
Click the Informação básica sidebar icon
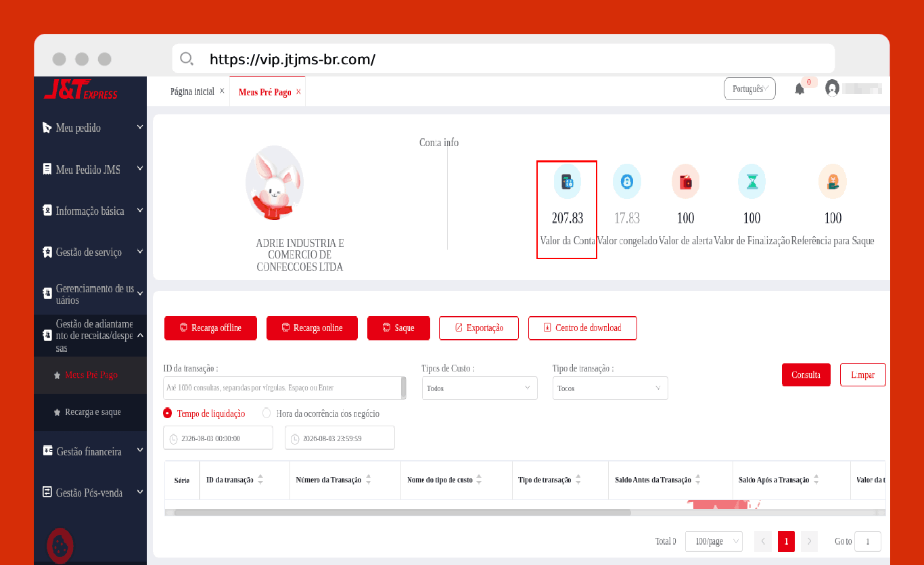pos(47,210)
